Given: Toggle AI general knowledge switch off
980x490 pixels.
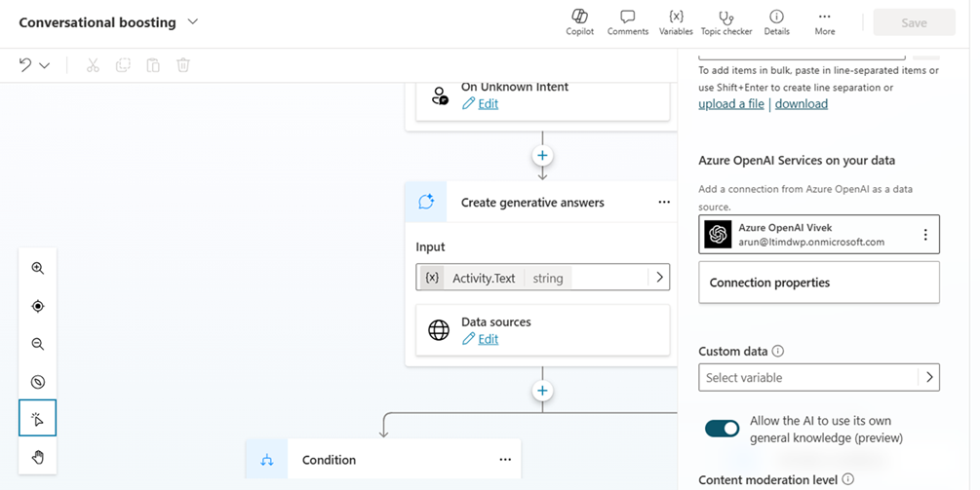Looking at the screenshot, I should [722, 429].
